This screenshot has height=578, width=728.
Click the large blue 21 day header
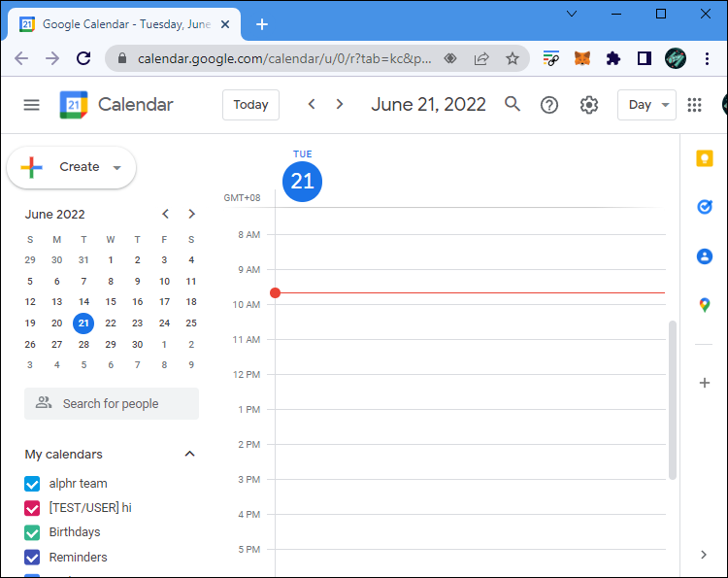(x=302, y=182)
